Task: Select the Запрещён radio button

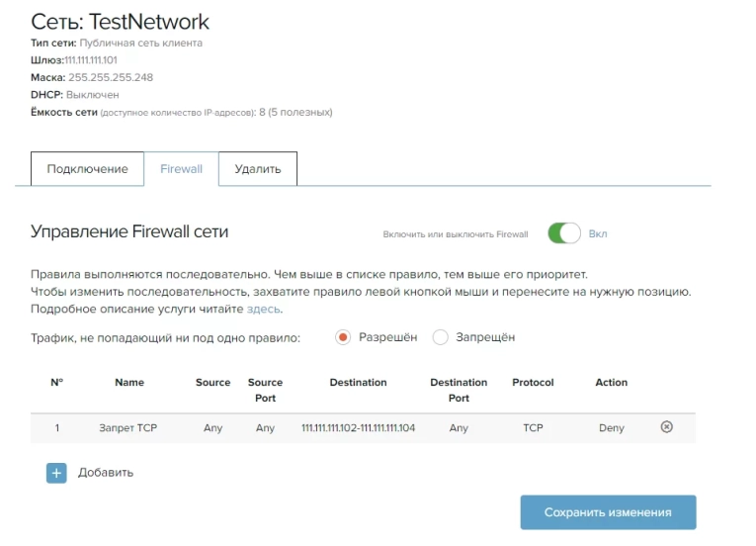Action: coord(441,337)
